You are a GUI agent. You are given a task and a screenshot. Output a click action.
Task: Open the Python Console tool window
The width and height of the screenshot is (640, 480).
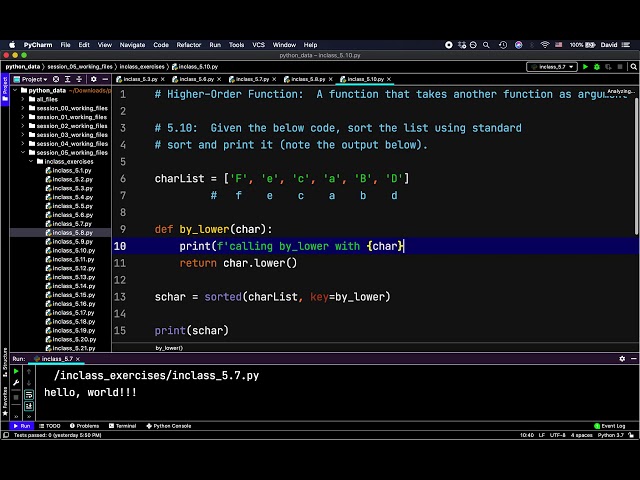coord(169,426)
